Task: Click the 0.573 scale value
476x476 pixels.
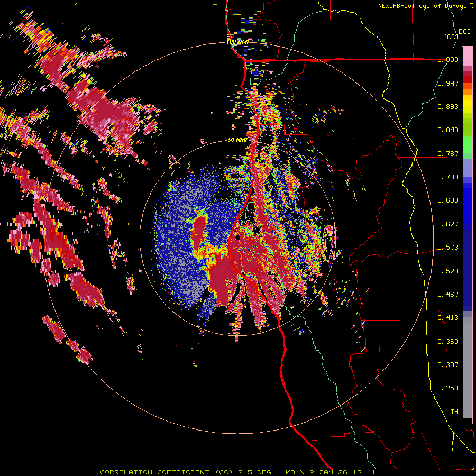Action: point(448,248)
